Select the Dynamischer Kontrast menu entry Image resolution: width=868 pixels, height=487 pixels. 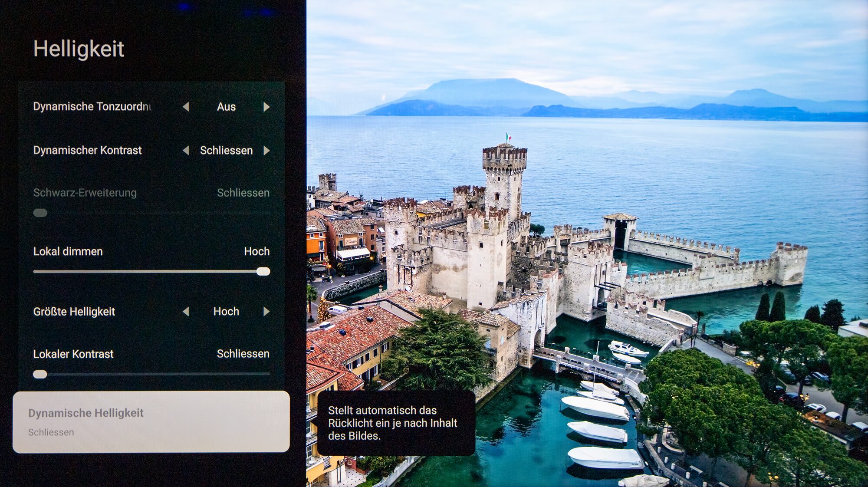click(87, 151)
